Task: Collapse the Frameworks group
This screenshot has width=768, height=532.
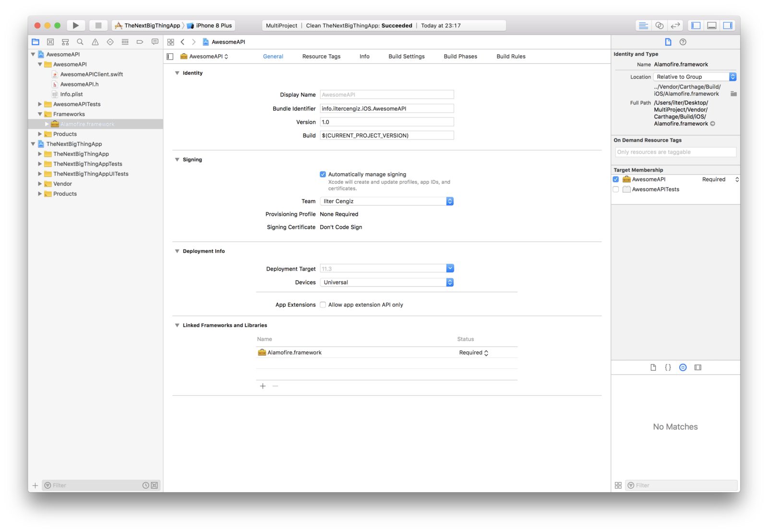Action: coord(40,114)
